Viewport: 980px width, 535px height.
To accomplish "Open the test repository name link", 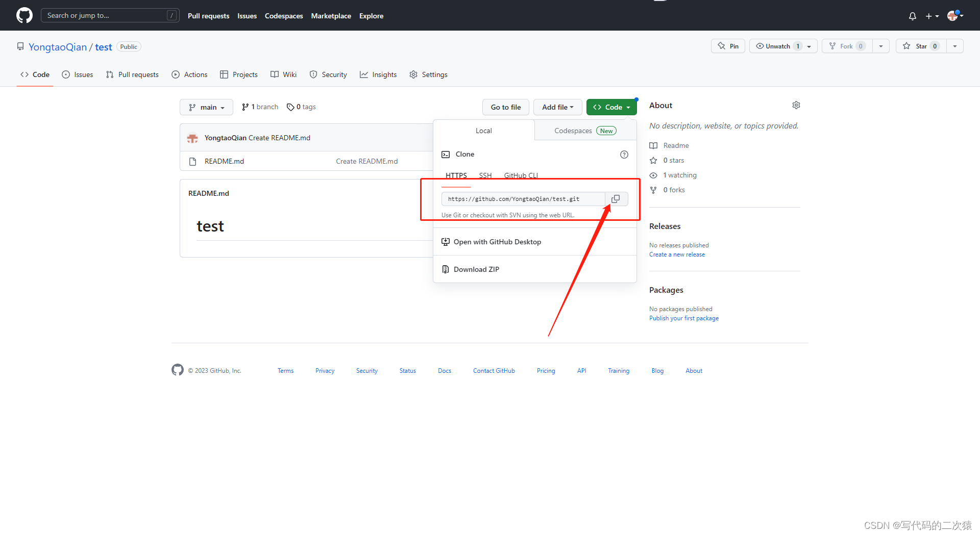I will (103, 47).
